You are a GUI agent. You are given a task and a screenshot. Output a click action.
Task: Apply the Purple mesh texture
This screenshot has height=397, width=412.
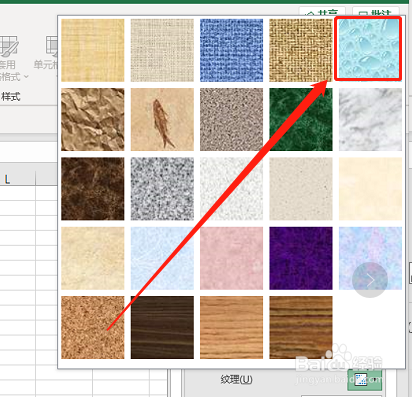[x=301, y=258]
